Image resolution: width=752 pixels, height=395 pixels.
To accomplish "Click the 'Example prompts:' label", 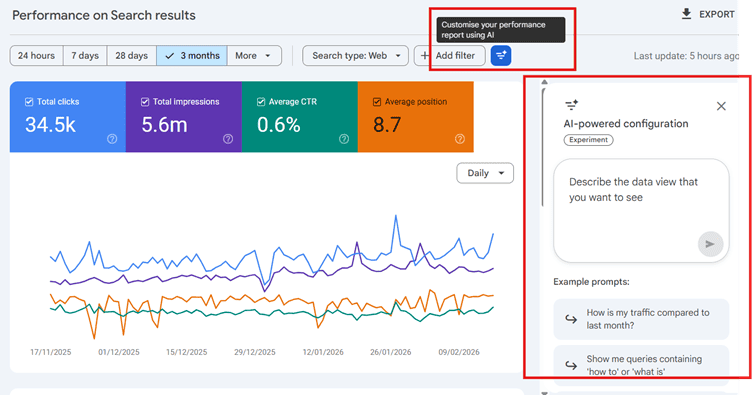I will coord(591,282).
